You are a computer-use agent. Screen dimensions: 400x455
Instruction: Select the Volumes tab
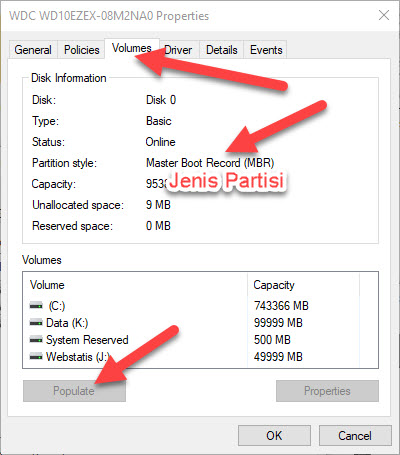pyautogui.click(x=132, y=49)
